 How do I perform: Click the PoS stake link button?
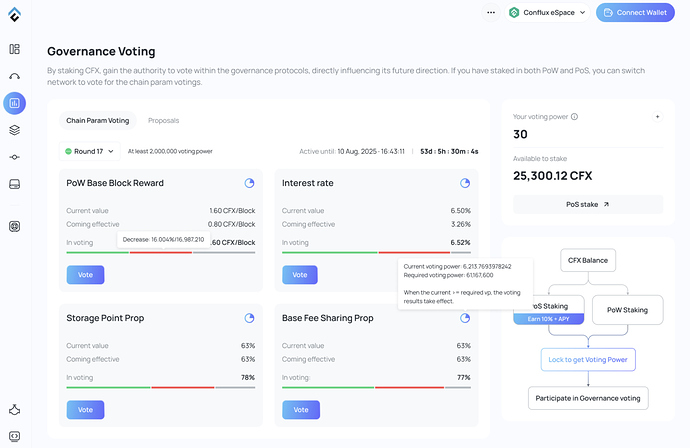(x=587, y=204)
